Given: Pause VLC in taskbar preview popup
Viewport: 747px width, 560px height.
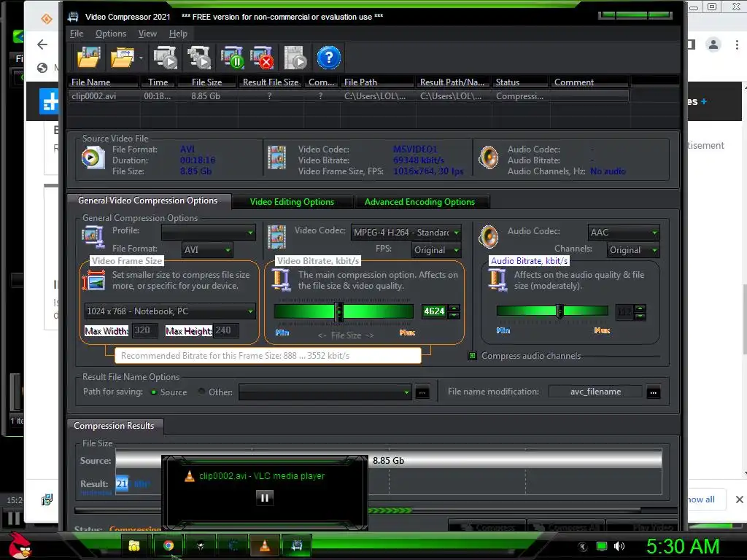Looking at the screenshot, I should pos(264,498).
